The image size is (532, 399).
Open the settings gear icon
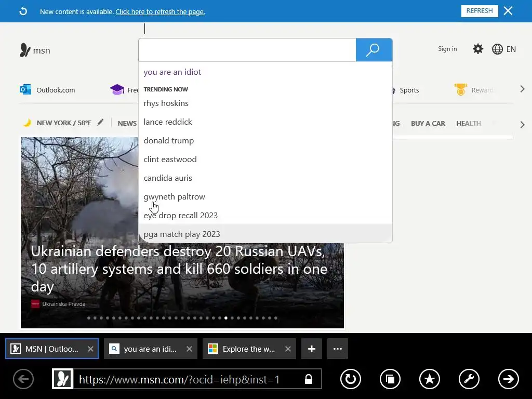pos(478,49)
